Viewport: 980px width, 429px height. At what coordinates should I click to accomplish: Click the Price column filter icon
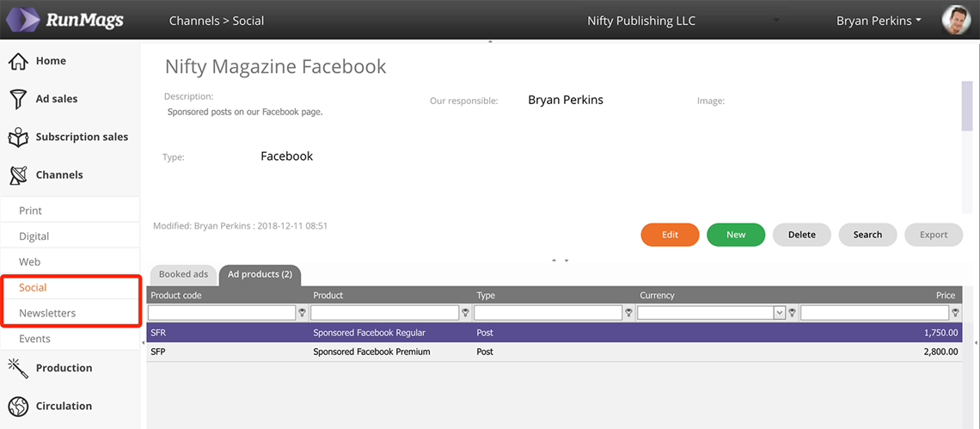955,313
